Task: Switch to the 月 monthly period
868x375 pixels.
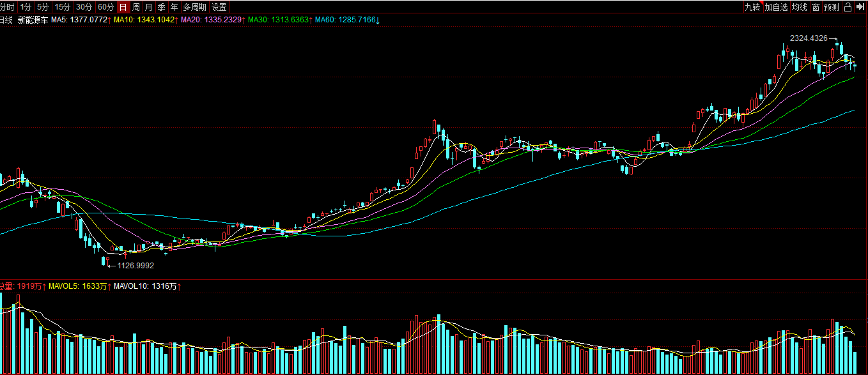Action: click(148, 7)
